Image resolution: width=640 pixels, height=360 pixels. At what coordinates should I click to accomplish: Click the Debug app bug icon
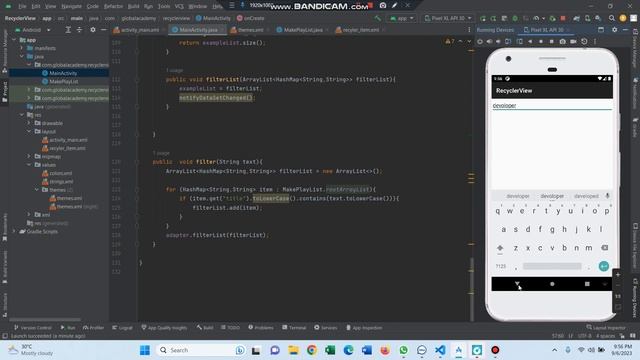pos(515,18)
